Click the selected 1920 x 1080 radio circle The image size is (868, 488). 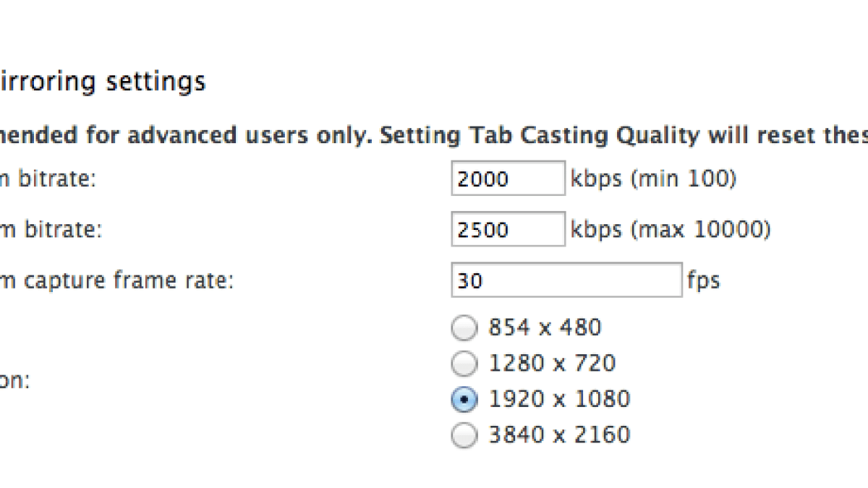pyautogui.click(x=464, y=399)
